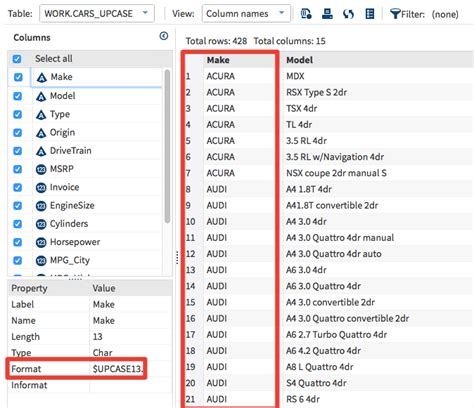
Task: Click the Name property row label
Action: 23,321
